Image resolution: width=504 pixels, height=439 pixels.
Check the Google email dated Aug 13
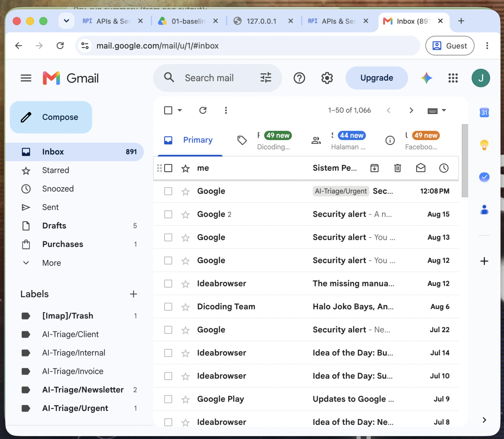[168, 237]
